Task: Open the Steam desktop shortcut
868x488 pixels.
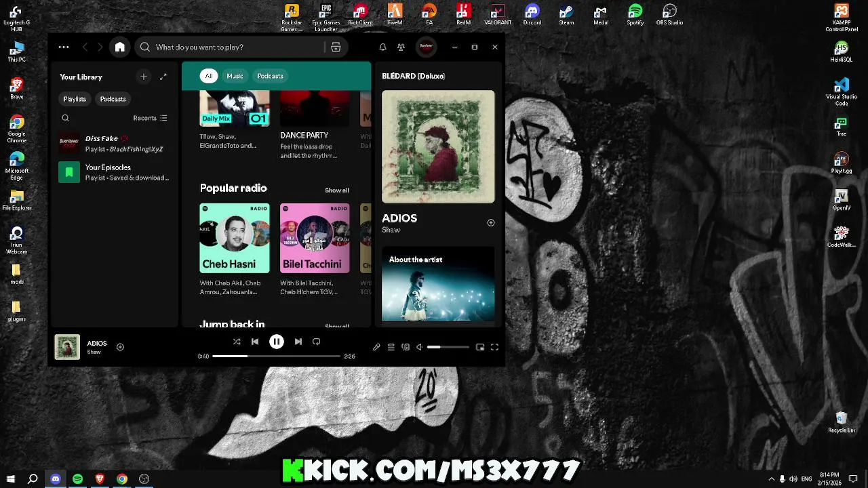Action: click(x=566, y=15)
